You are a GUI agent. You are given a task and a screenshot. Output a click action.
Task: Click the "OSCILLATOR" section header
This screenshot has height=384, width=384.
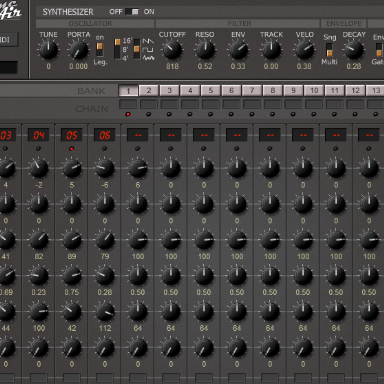pos(90,24)
